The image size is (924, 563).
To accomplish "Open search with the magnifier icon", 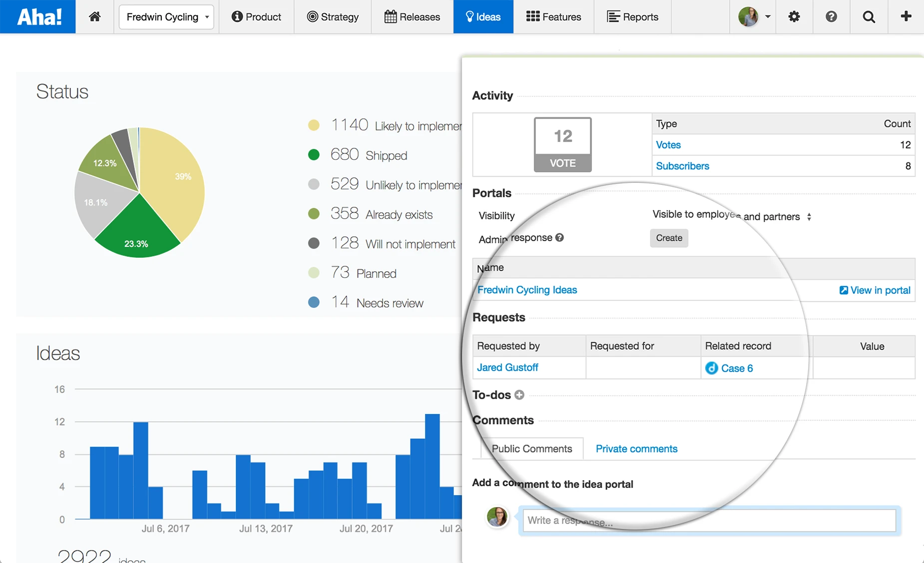I will point(869,16).
